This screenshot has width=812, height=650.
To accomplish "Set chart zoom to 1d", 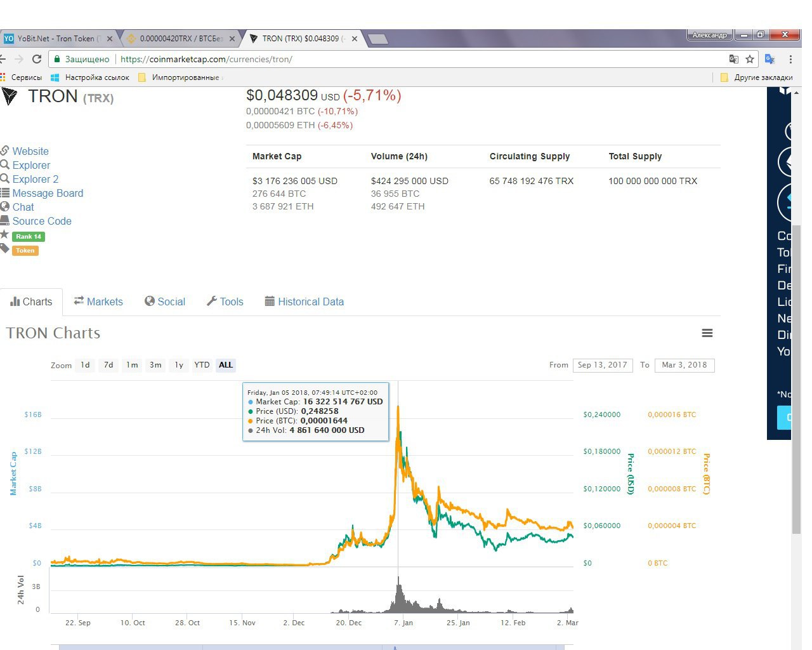I will click(x=85, y=365).
